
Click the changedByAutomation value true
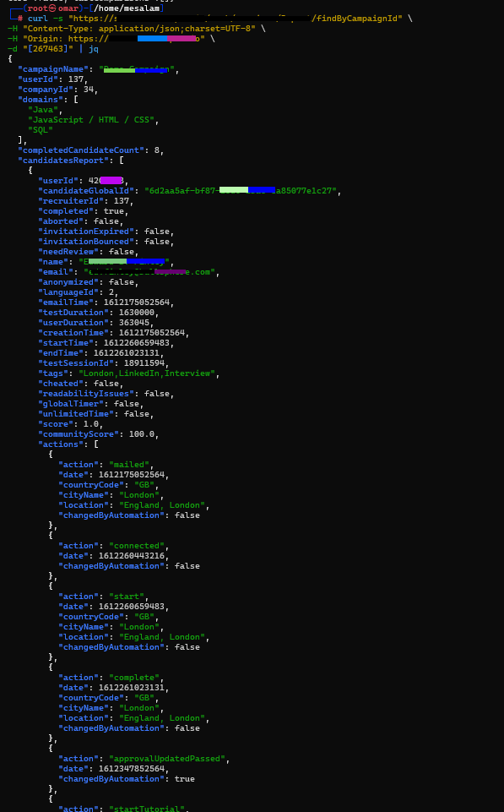coord(185,779)
